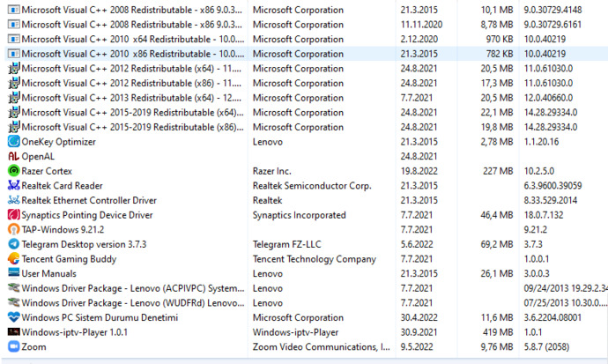Click icon of Visual C++ 2015-2019 Redistributable (x86)

13,127
